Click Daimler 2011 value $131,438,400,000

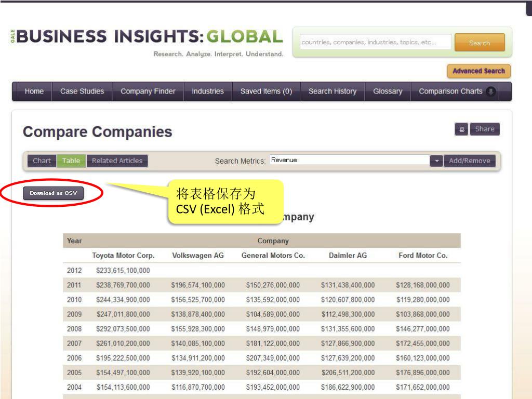[348, 285]
